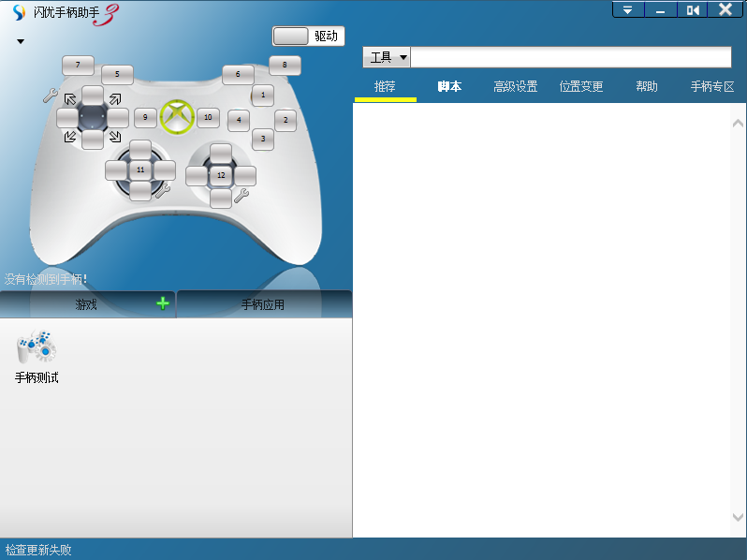Click scrollbar up arrow in right panel
This screenshot has width=747, height=560.
point(738,124)
